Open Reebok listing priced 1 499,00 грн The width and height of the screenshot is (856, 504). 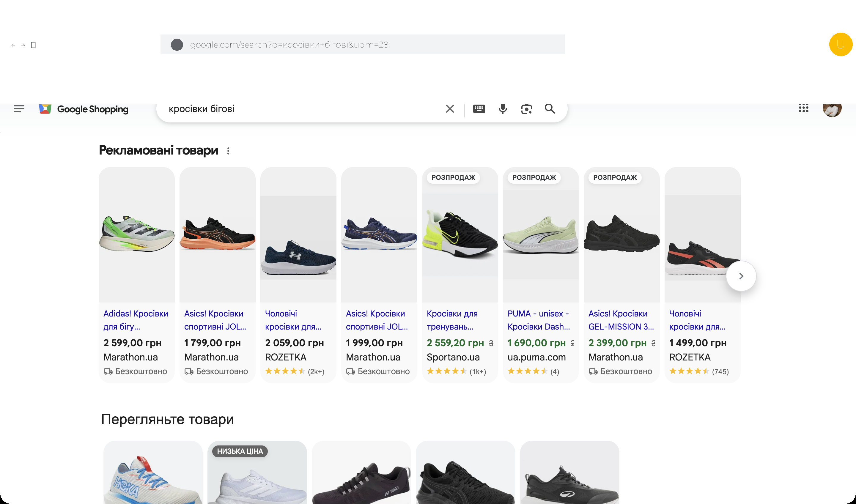pyautogui.click(x=697, y=320)
